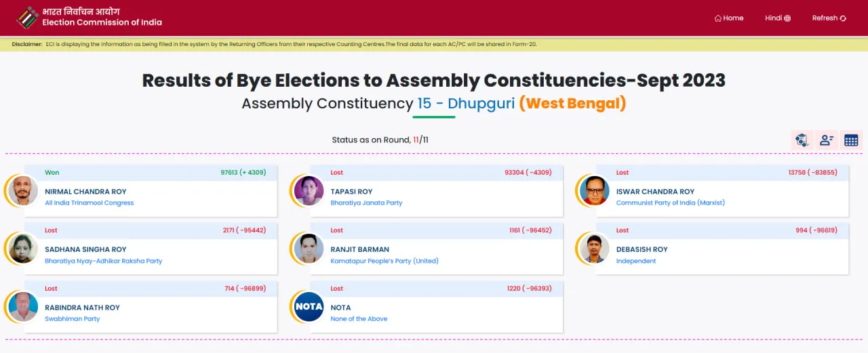
Task: Click the Ranjit Barman candidate name
Action: click(359, 249)
